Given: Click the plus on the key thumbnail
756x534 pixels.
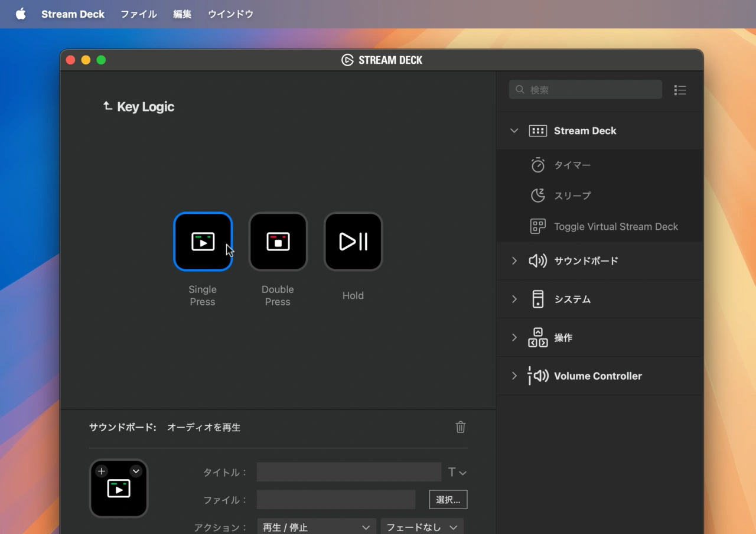Looking at the screenshot, I should (x=101, y=471).
